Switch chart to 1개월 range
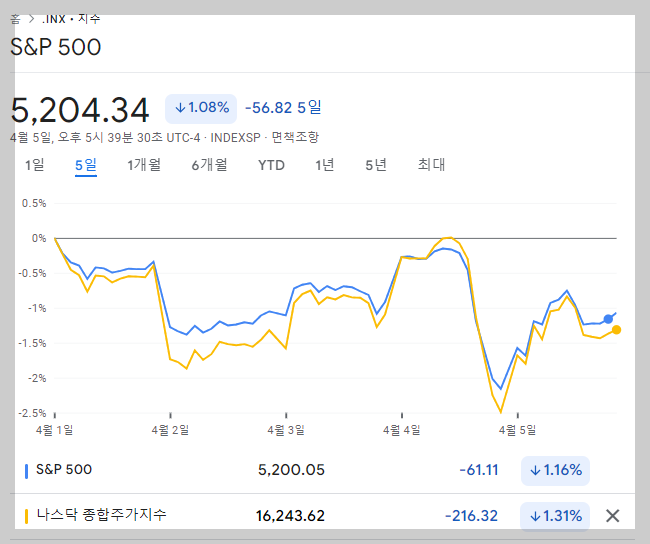 [x=144, y=165]
